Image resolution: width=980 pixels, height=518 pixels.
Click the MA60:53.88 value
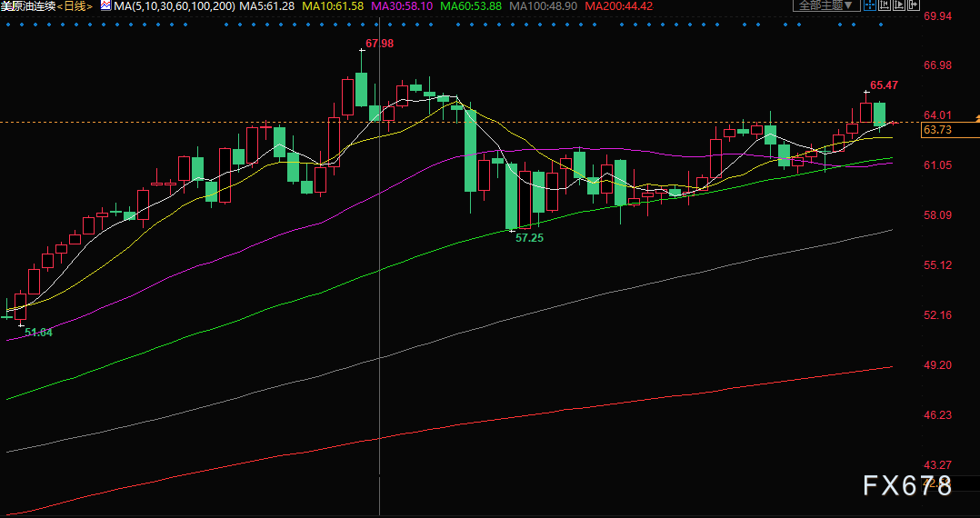point(471,6)
